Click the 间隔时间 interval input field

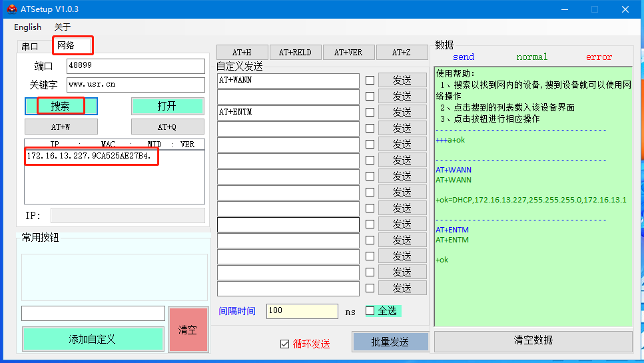tap(302, 311)
